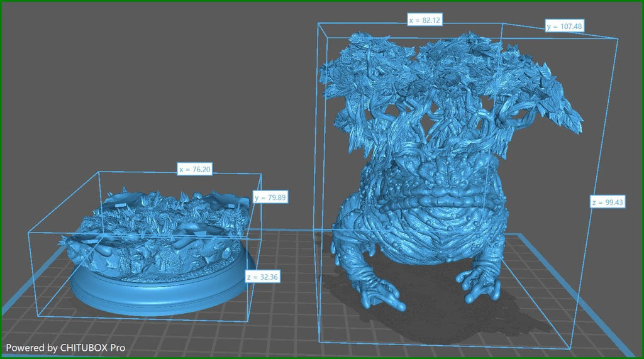Click the z = 99.43 dimension label
The image size is (644, 359).
pyautogui.click(x=607, y=202)
